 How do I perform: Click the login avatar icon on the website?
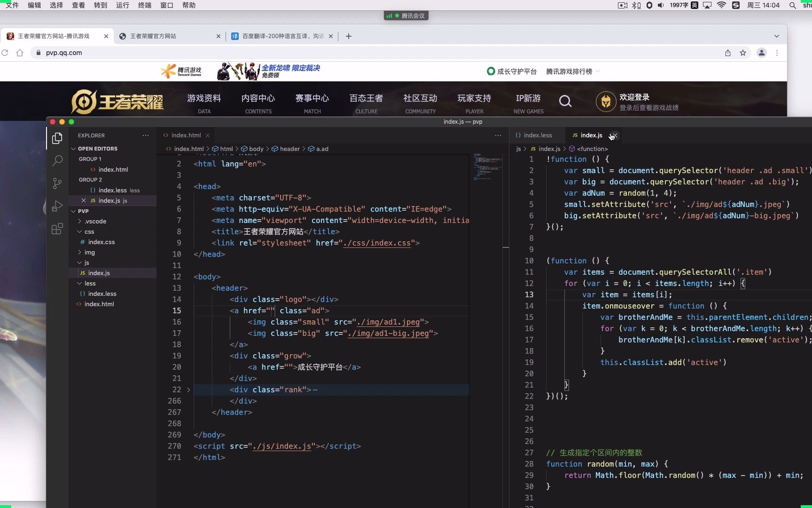point(606,102)
